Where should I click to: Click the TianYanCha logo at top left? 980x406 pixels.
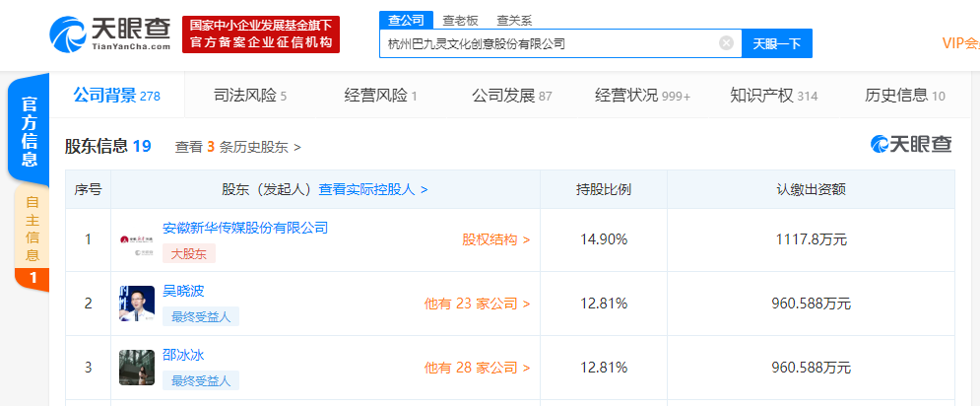pos(109,33)
